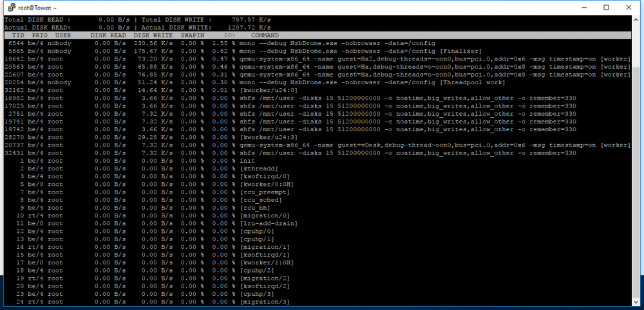Click [lru-add-drain] process
The image size is (644, 310).
tap(269, 223)
